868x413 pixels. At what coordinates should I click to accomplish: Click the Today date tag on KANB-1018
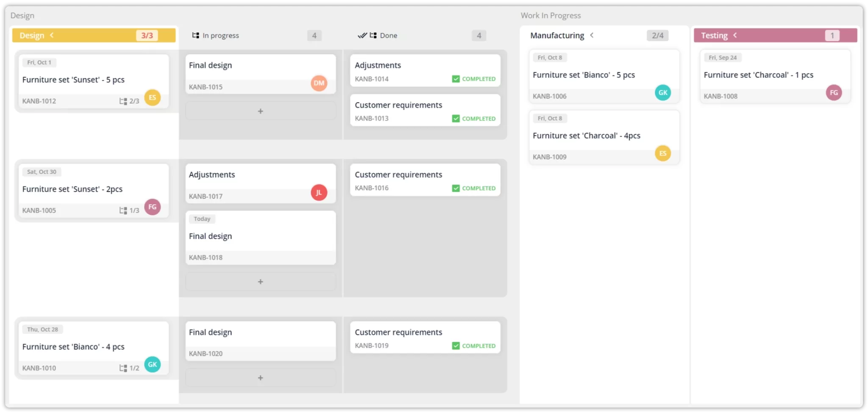202,219
